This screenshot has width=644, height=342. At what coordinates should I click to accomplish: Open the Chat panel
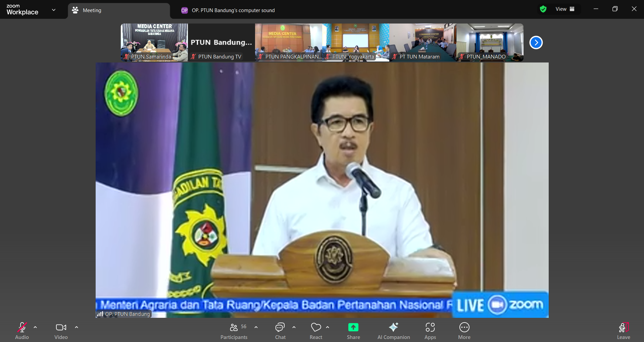tap(280, 331)
